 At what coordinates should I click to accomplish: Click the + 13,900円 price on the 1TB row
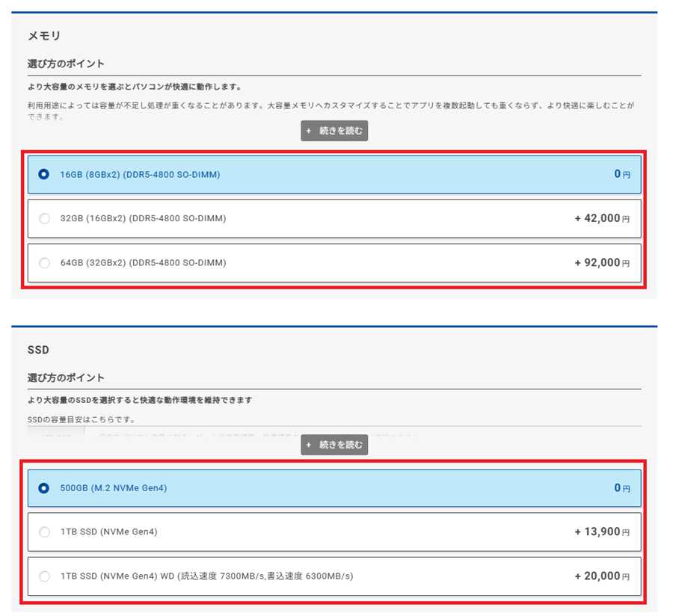pyautogui.click(x=602, y=532)
